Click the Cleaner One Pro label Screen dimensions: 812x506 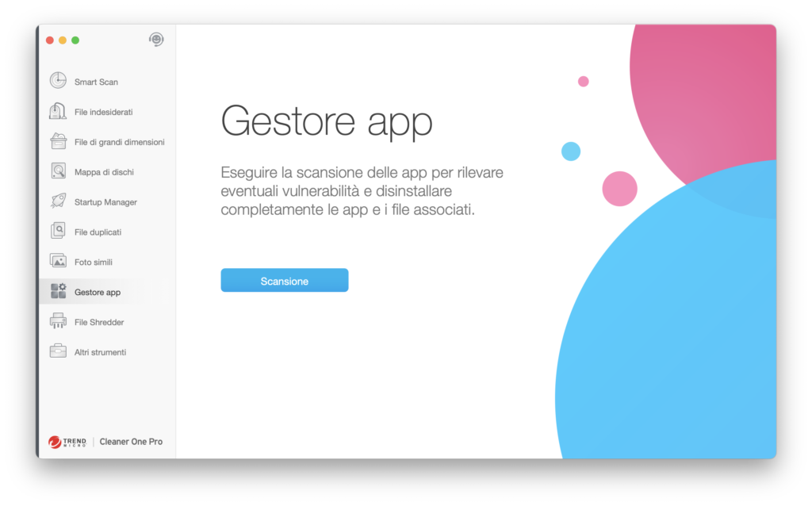(x=131, y=442)
